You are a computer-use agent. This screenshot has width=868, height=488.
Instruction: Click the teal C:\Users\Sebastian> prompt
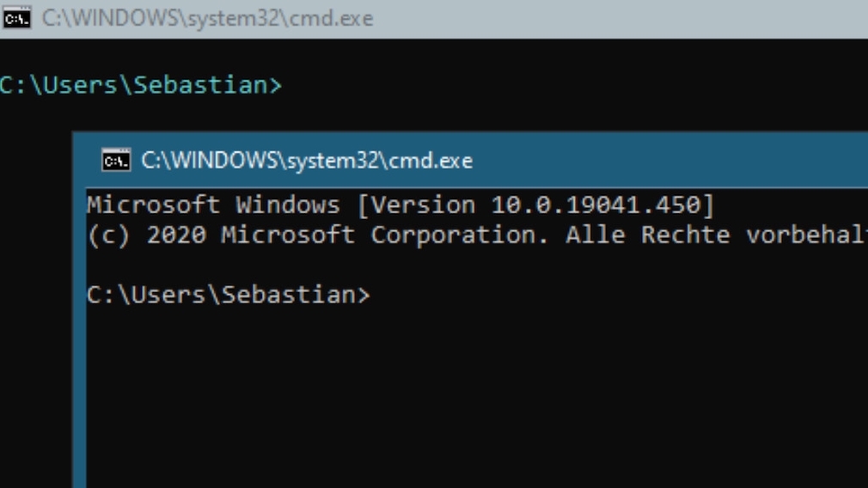tap(141, 85)
